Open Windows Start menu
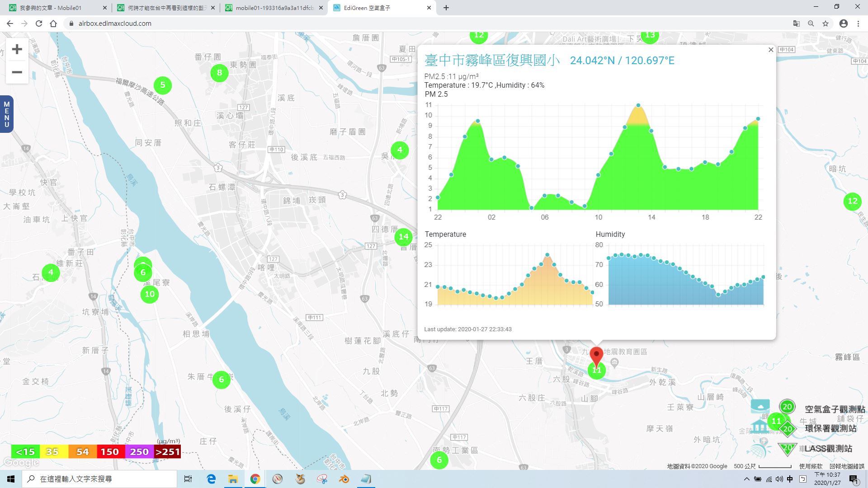Image resolution: width=868 pixels, height=488 pixels. (11, 479)
